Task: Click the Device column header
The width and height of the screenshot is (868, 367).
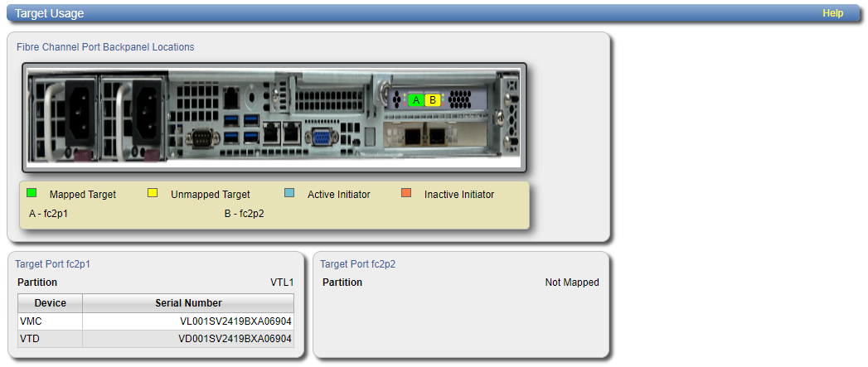Action: 50,303
